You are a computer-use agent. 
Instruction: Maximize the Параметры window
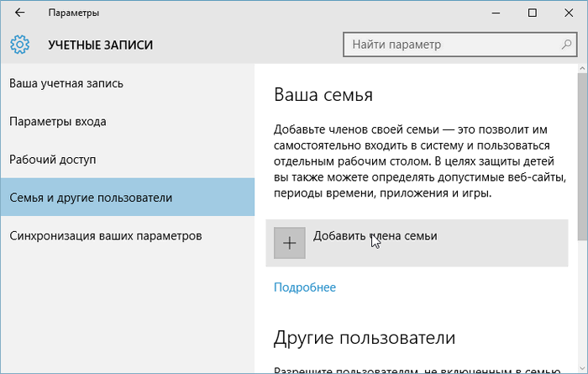coord(532,13)
